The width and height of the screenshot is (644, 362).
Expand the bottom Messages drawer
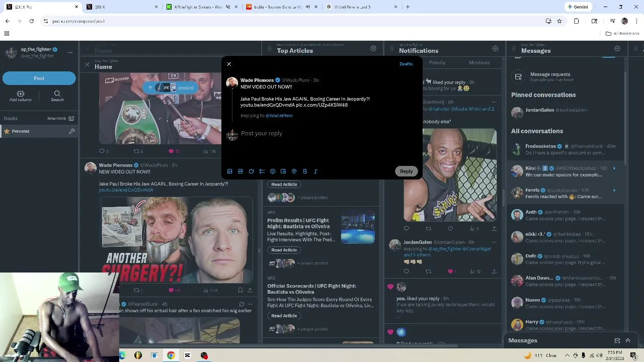tap(627, 340)
